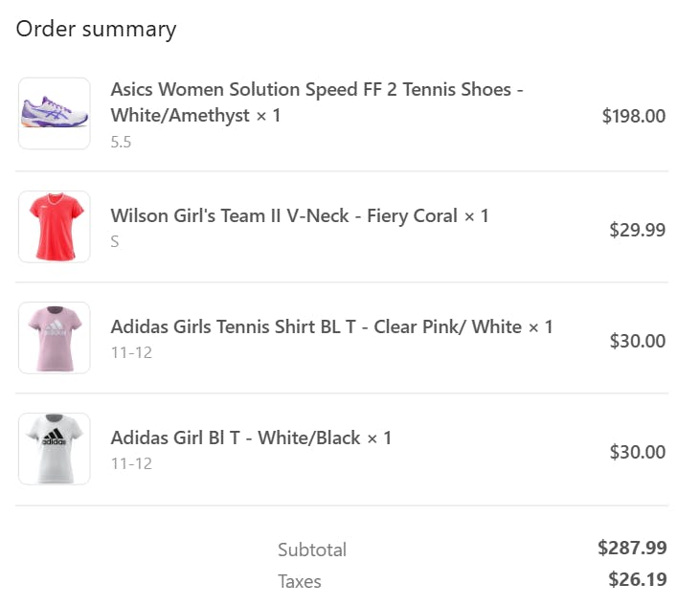The image size is (700, 606).
Task: Click the Adidas white/black tee thumbnail
Action: (x=55, y=449)
